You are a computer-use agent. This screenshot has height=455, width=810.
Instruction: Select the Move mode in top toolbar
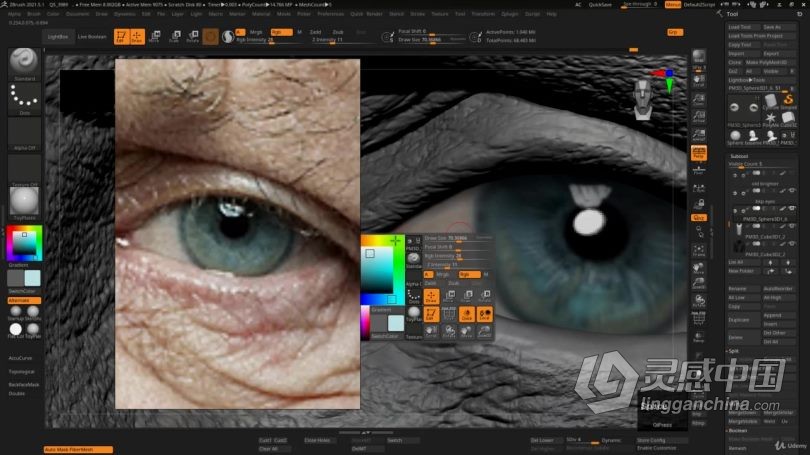point(154,37)
